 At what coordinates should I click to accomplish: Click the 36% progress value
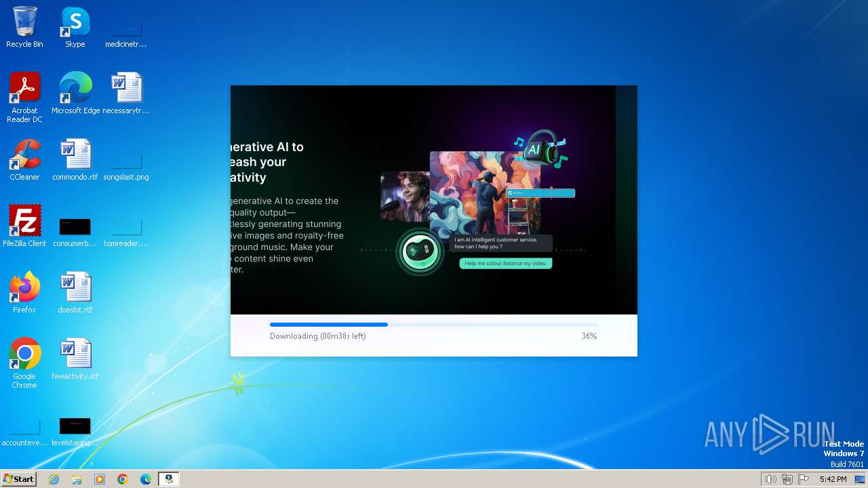(x=589, y=336)
